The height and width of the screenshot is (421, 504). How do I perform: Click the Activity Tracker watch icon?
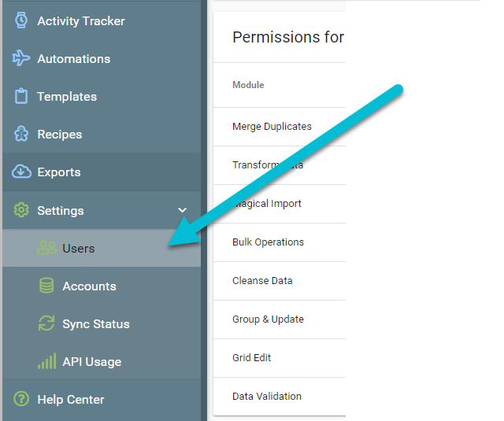[x=21, y=20]
